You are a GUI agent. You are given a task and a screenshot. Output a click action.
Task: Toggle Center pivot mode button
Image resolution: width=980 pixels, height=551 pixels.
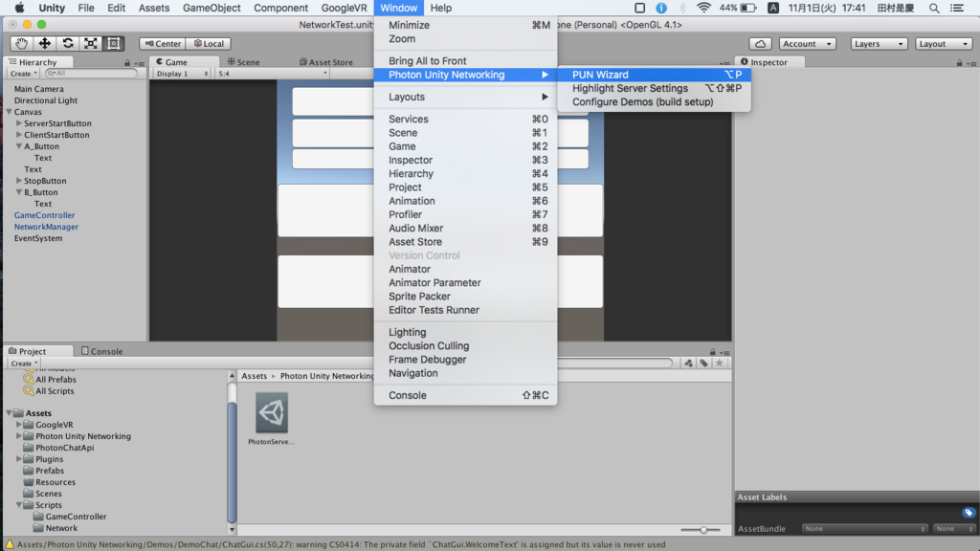tap(163, 44)
